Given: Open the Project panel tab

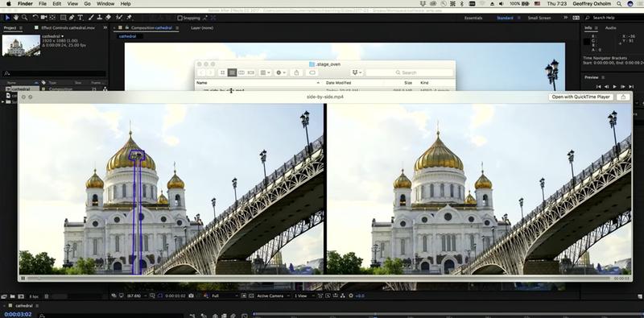Looking at the screenshot, I should tap(10, 28).
